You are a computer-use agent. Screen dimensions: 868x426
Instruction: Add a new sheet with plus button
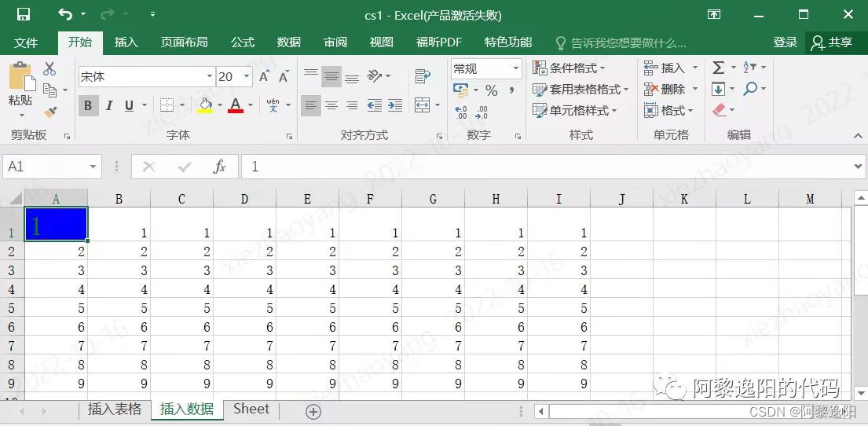pyautogui.click(x=313, y=412)
